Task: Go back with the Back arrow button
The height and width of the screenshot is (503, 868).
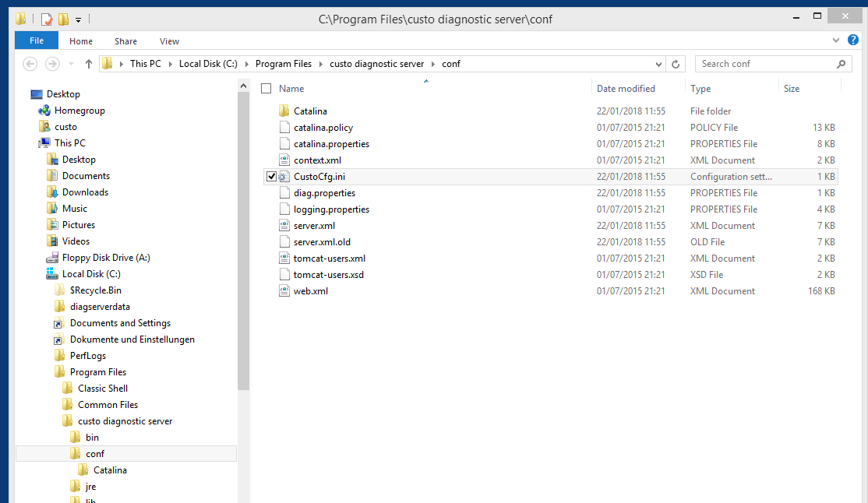Action: [30, 64]
